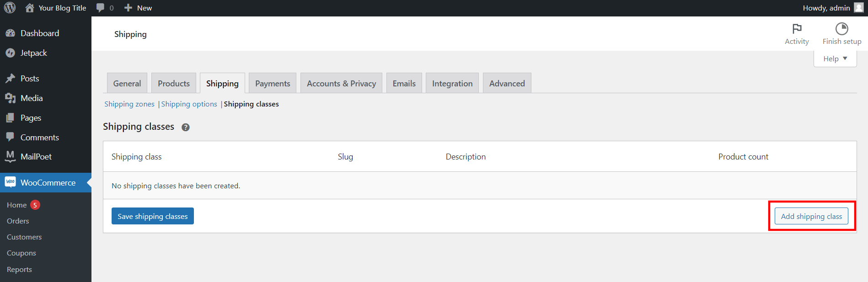Click the Dashboard gauge icon
Viewport: 868px width, 282px height.
(x=10, y=33)
